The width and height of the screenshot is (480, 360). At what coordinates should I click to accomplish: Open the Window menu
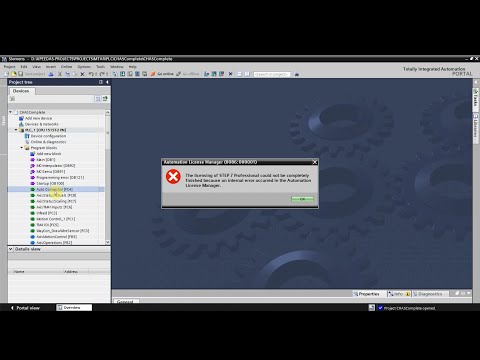[117, 67]
